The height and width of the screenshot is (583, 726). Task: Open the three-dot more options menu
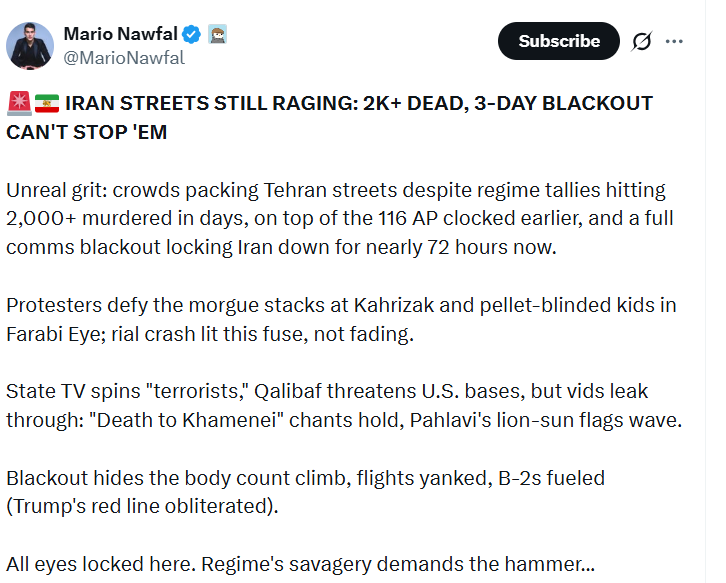pos(674,42)
